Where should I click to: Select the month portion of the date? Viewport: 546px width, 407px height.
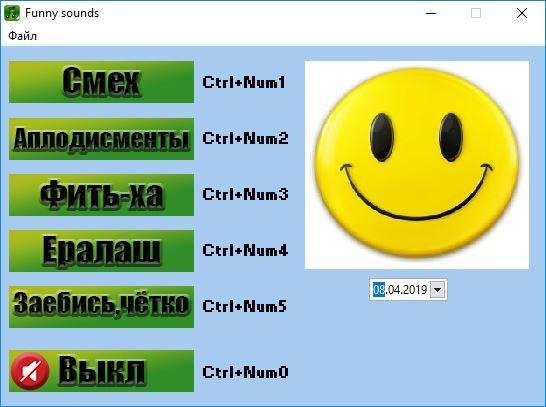click(x=393, y=290)
